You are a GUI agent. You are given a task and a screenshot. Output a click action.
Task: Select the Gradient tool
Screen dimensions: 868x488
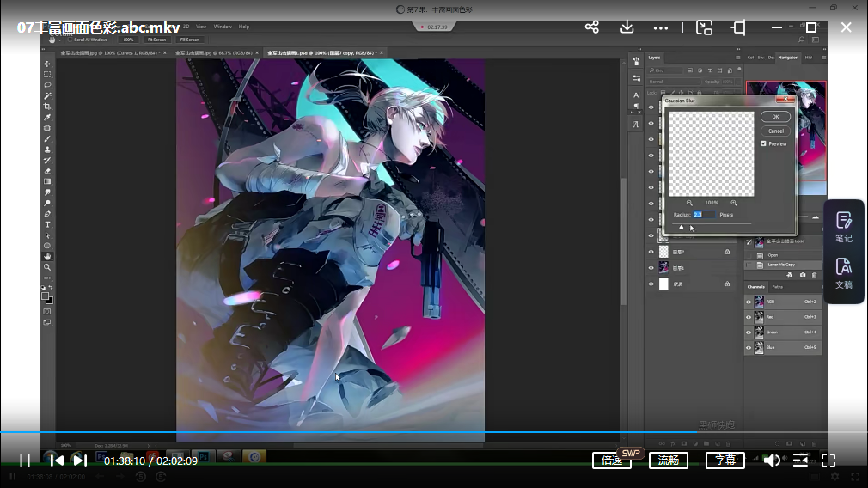click(47, 181)
